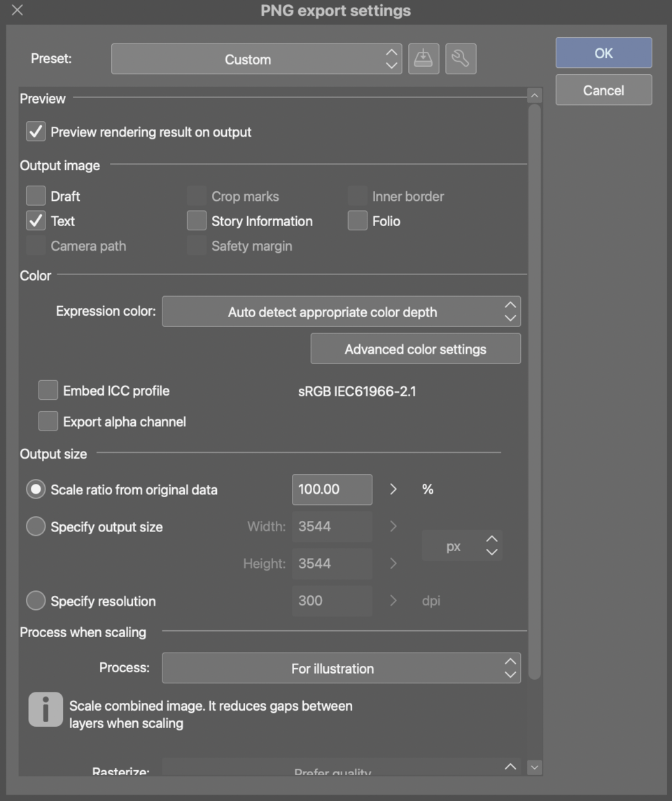Click the save preset icon
Viewport: 672px width, 801px height.
coord(423,59)
